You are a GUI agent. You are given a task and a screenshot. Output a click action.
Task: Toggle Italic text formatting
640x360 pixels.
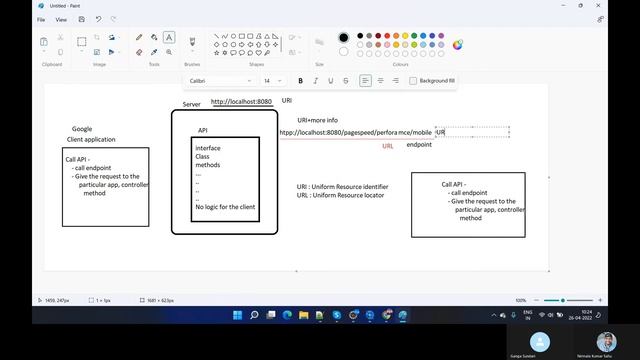316,81
